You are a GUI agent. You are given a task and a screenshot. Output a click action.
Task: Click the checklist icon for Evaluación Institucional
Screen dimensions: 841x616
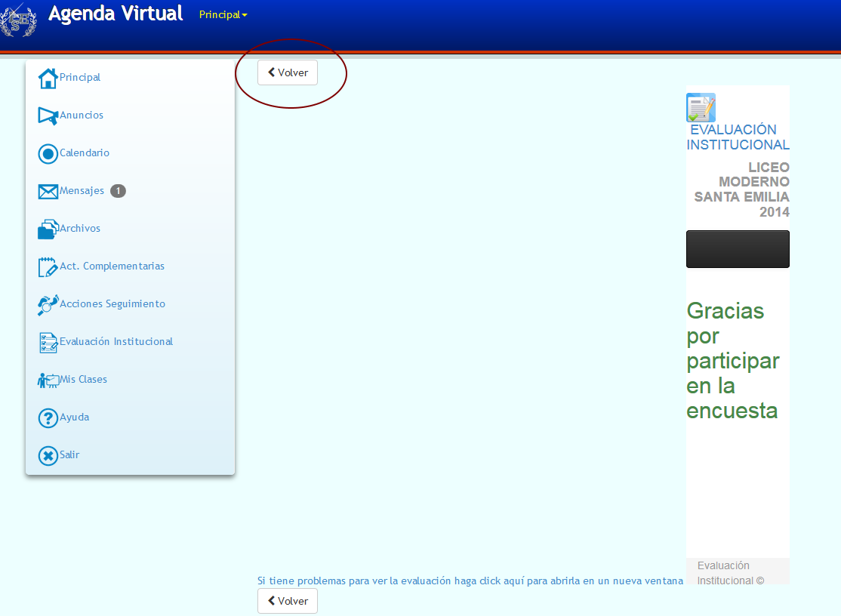click(x=48, y=343)
